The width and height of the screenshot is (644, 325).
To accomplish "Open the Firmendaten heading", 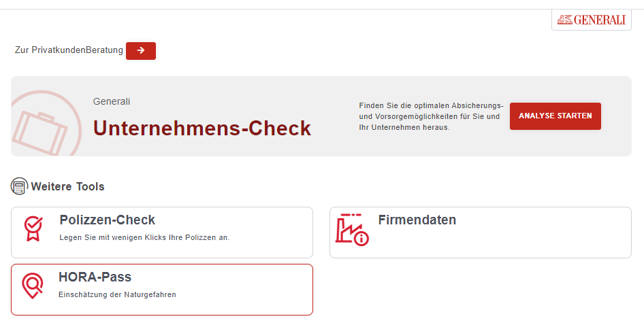I will coord(417,220).
